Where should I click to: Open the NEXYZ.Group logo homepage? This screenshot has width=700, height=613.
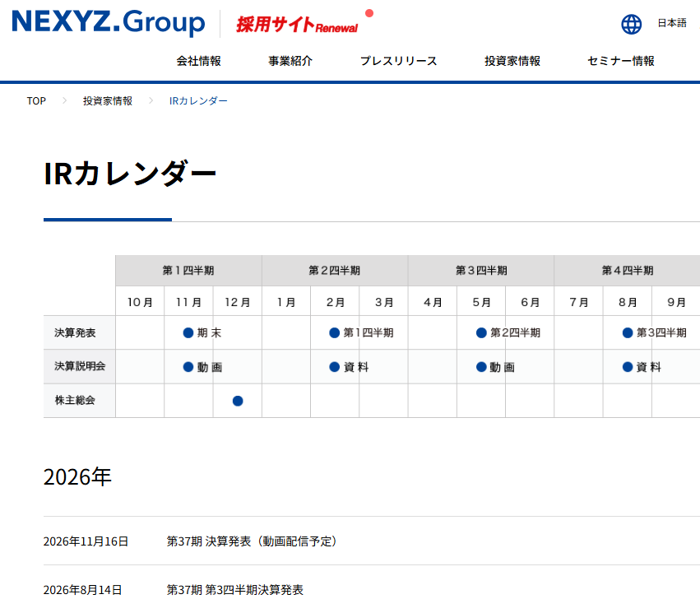pyautogui.click(x=109, y=22)
